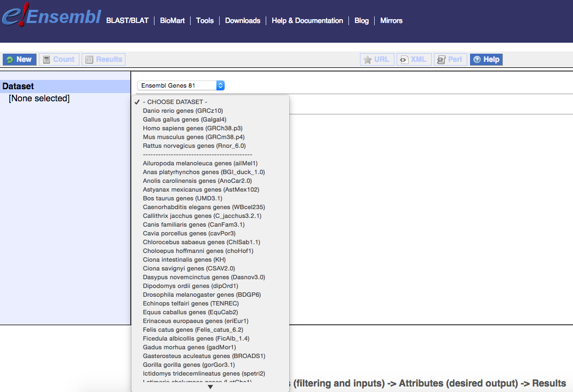Open the Help & Documentation link
The height and width of the screenshot is (392, 573).
coord(307,21)
